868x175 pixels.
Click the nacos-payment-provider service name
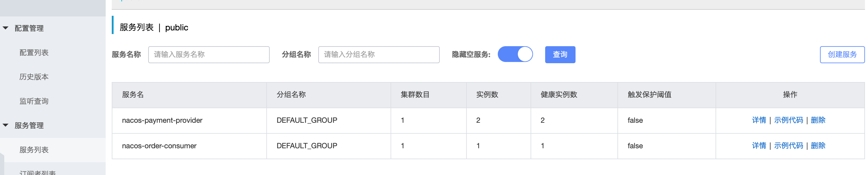coord(162,120)
